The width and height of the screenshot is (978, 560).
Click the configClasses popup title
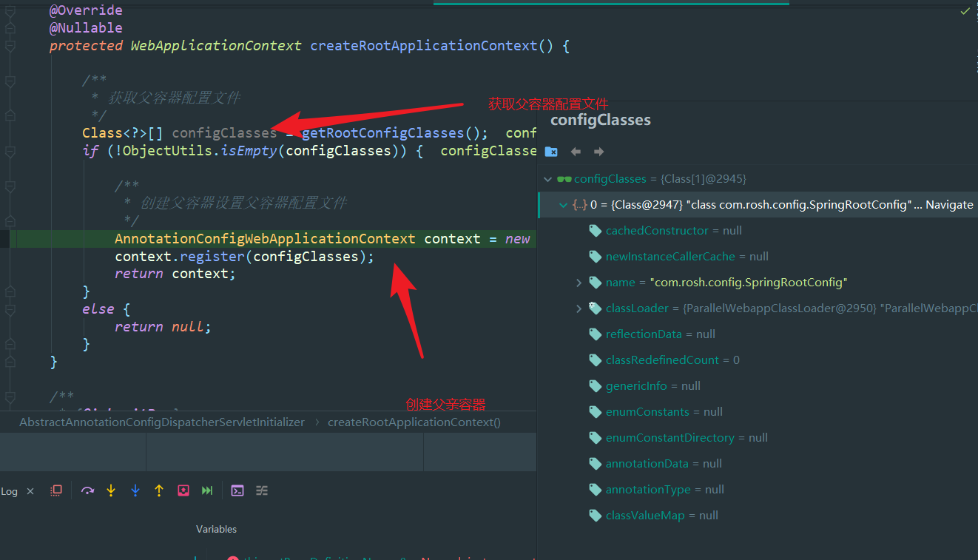(601, 120)
